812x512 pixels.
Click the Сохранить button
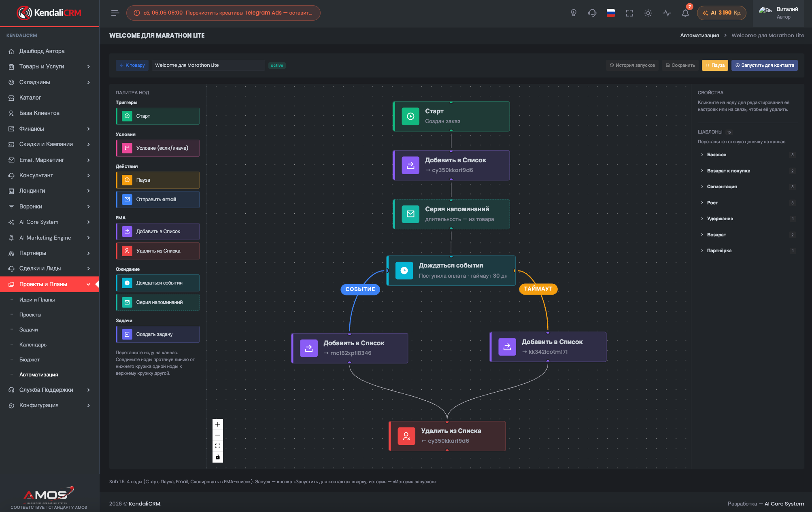point(680,65)
